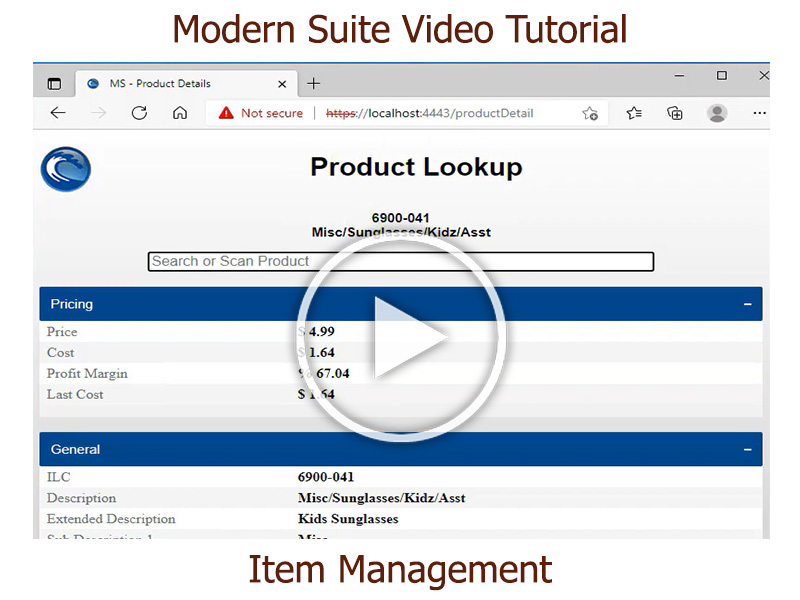The height and width of the screenshot is (600, 800).
Task: Minimize the browser window
Action: coord(679,76)
